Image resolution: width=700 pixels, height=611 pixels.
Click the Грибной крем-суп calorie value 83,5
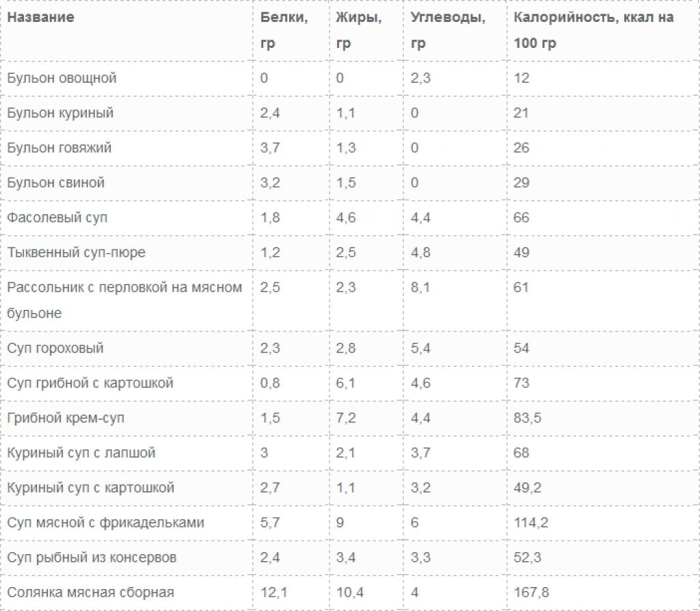point(527,418)
